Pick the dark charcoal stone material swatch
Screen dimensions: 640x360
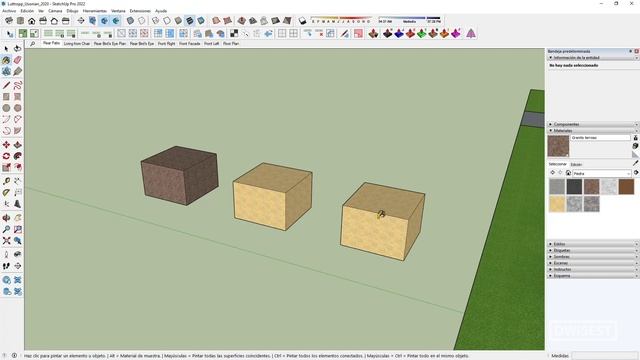tap(574, 187)
